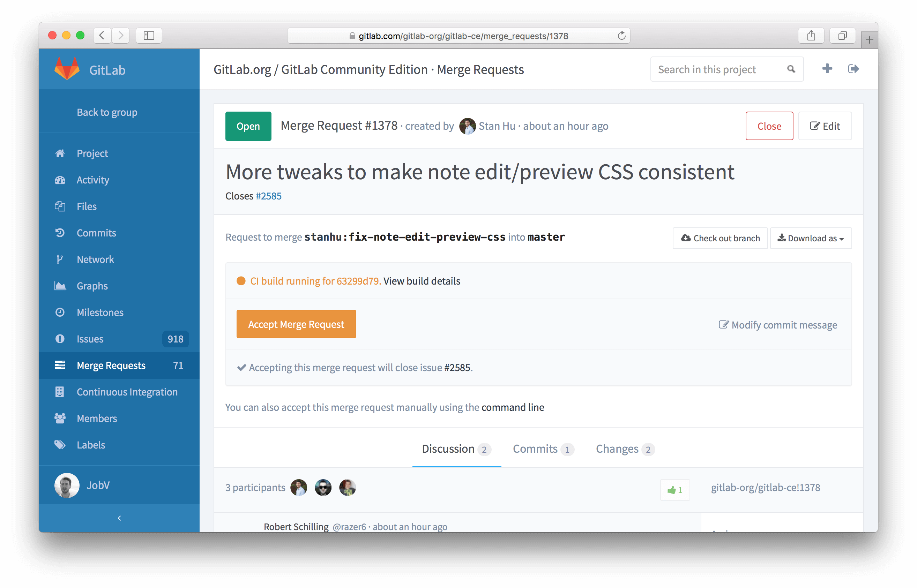Click participant avatar Robert Schilling

[x=323, y=488]
